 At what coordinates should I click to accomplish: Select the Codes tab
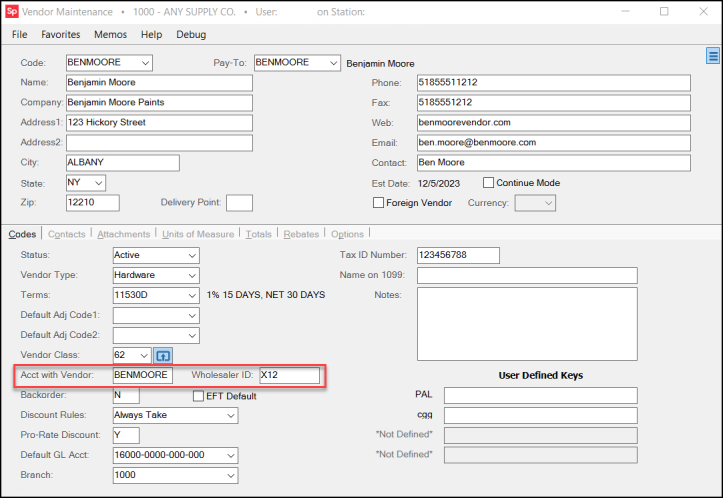(x=22, y=234)
